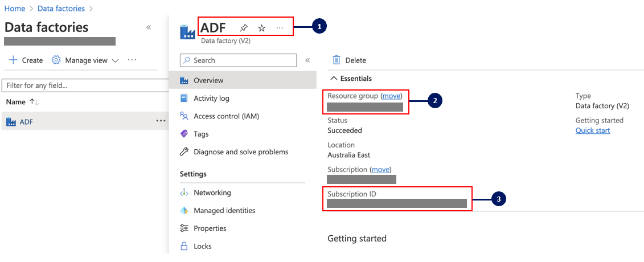
Task: Go to Networking settings
Action: [x=212, y=193]
